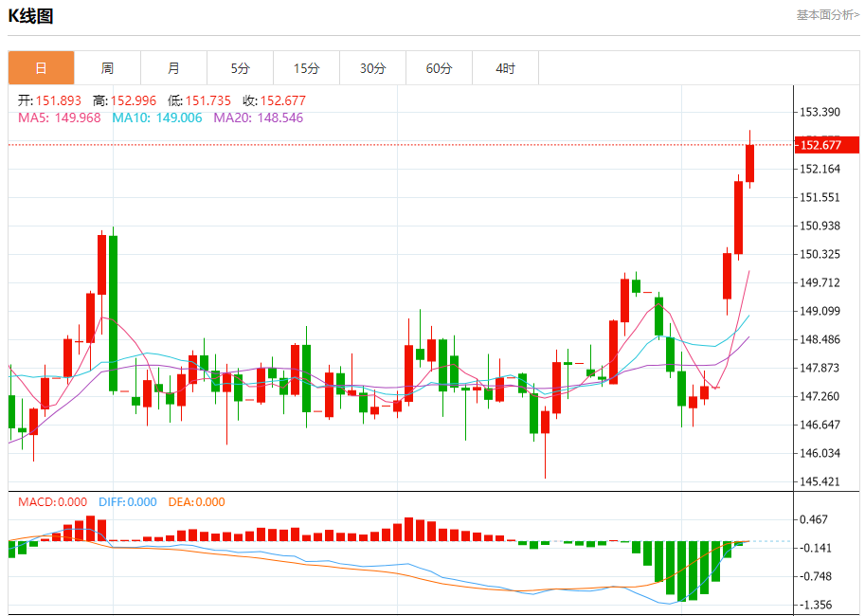Click the 0.467 MACD axis label

[814, 519]
